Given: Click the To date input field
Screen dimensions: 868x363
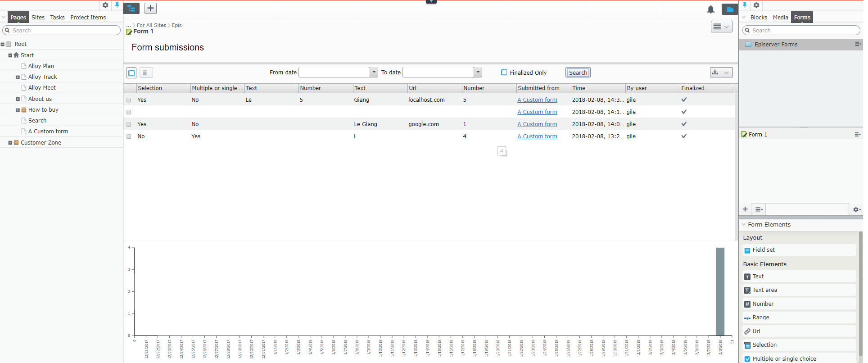Looking at the screenshot, I should [438, 72].
